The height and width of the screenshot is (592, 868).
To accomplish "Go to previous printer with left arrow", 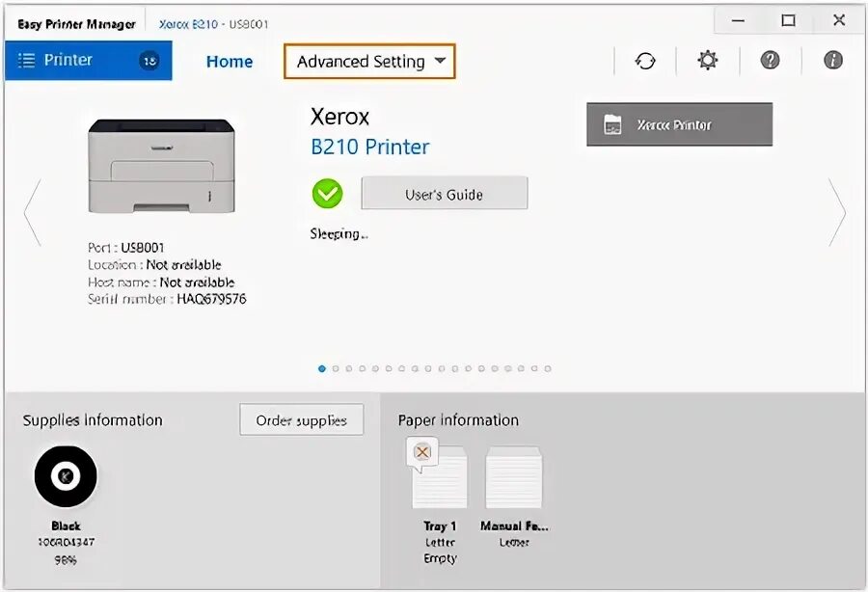I will point(32,212).
